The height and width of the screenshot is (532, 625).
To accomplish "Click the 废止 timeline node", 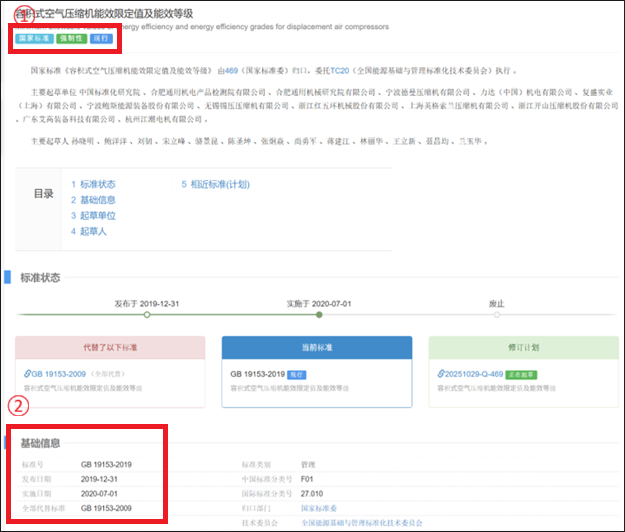I will 496,315.
